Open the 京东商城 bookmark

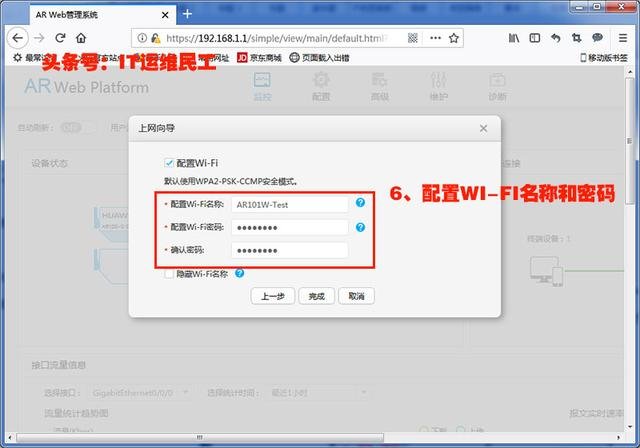[259, 58]
